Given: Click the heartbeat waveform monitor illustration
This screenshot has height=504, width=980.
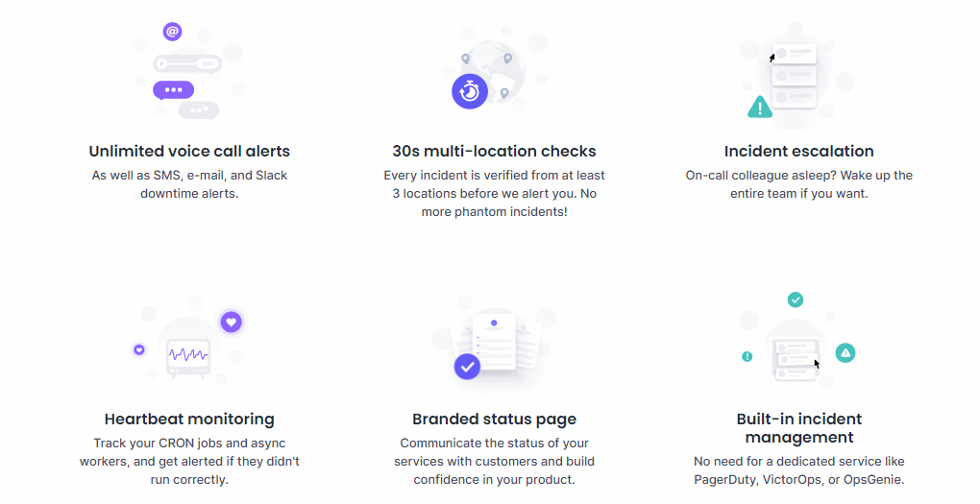Looking at the screenshot, I should click(188, 357).
